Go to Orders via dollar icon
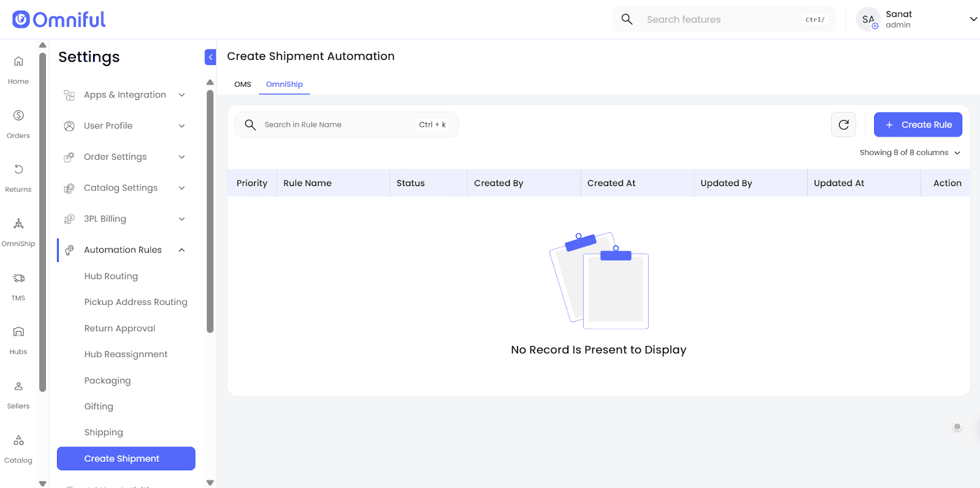 coord(18,122)
